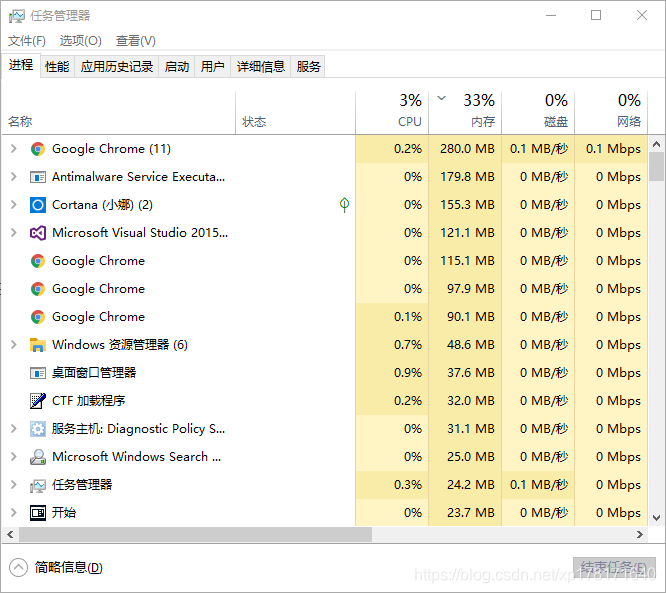Expand the 开始 process row
Image resolution: width=666 pixels, height=593 pixels.
14,513
